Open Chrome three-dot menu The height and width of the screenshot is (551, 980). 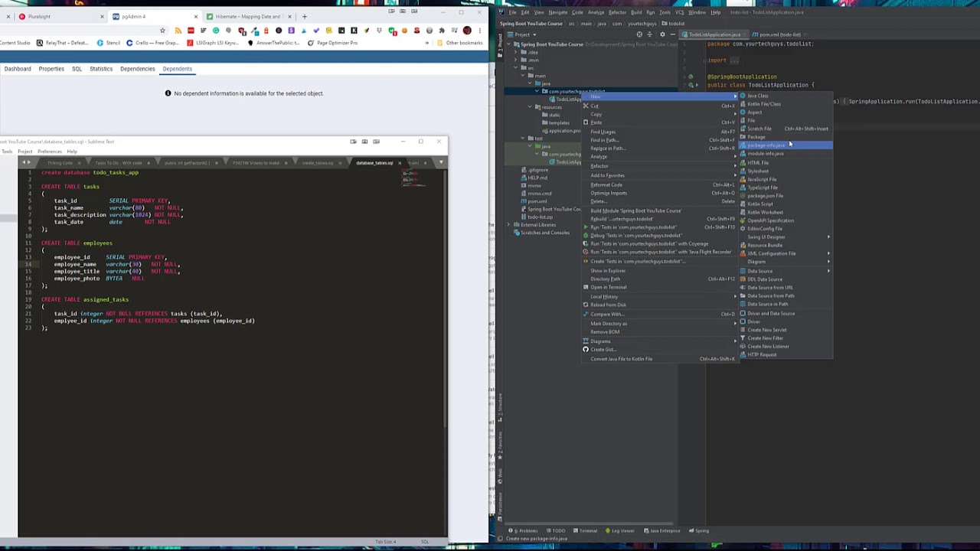[x=480, y=31]
